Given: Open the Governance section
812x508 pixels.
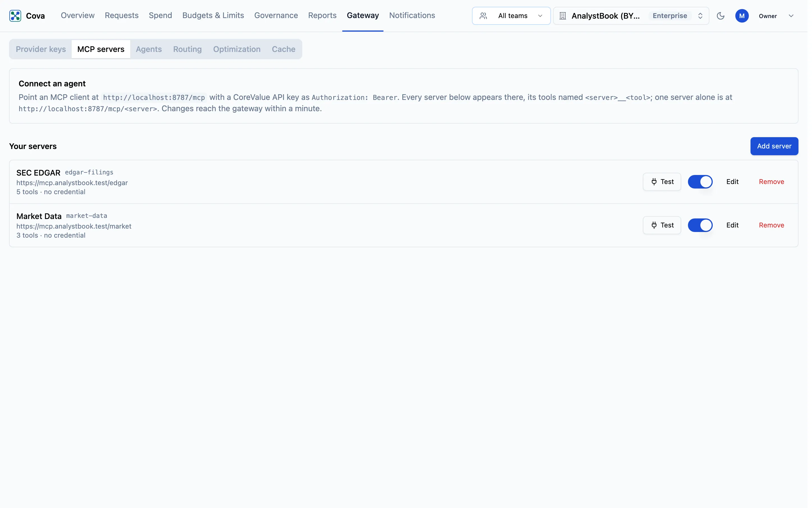Looking at the screenshot, I should [x=276, y=16].
